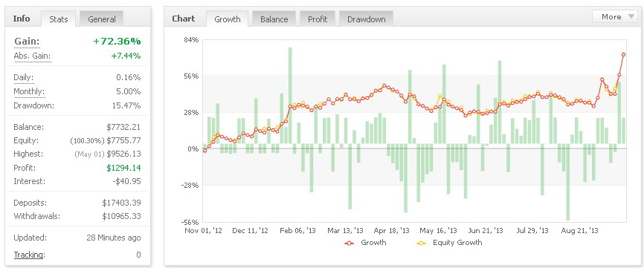
Task: Click the Drawdown label in Info panel
Action: click(33, 105)
